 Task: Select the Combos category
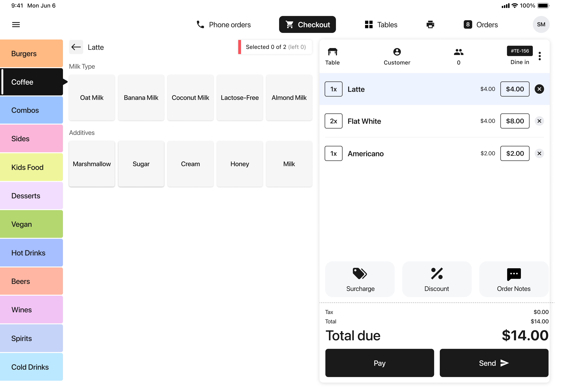31,110
